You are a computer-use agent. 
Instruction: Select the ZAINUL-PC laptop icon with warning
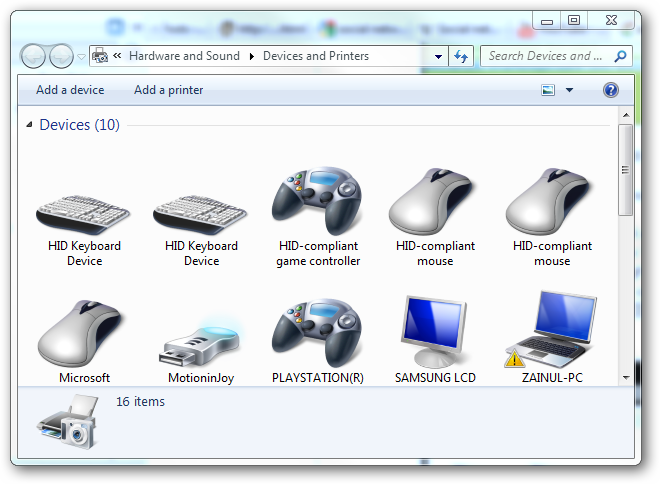[552, 330]
